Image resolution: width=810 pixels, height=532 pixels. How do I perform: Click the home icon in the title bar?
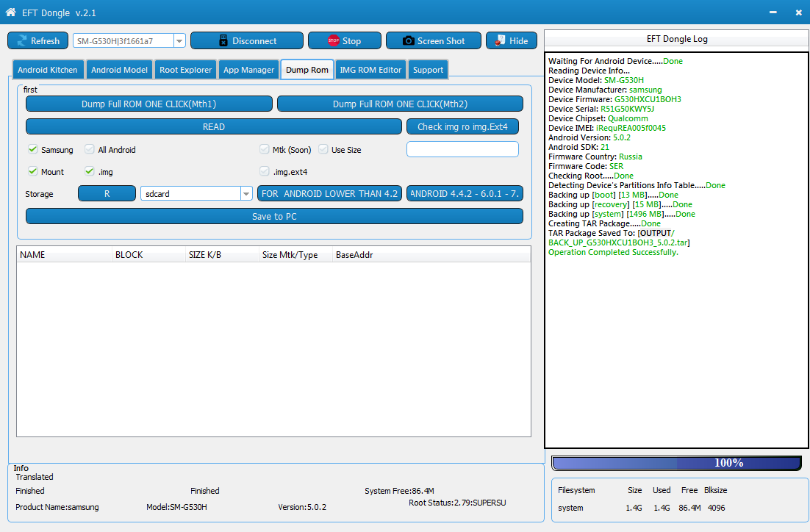(10, 12)
